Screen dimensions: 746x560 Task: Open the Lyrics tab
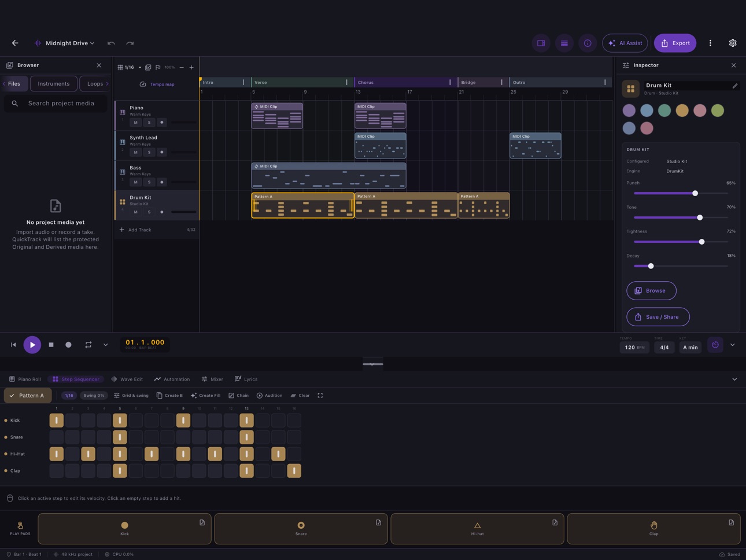click(246, 380)
